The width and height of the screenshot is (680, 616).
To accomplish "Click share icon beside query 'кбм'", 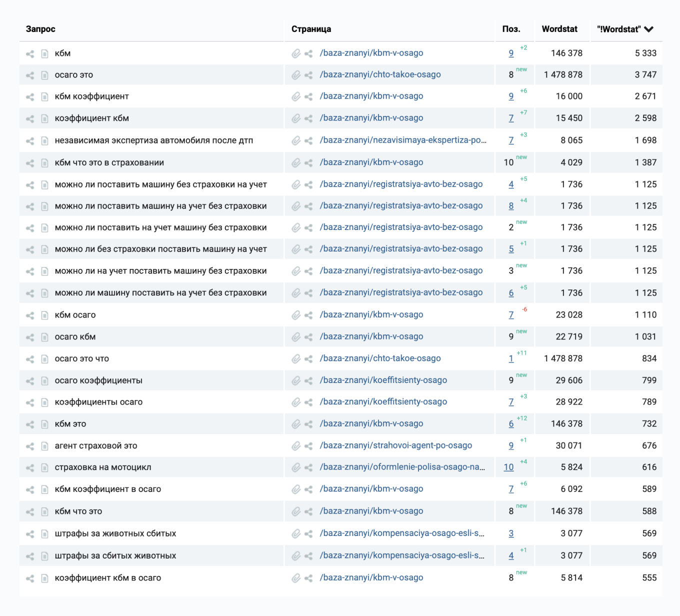I will point(30,53).
